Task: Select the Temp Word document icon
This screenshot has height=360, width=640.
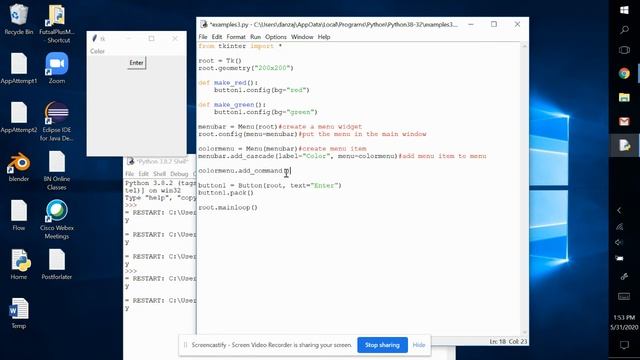Action: coord(19,313)
